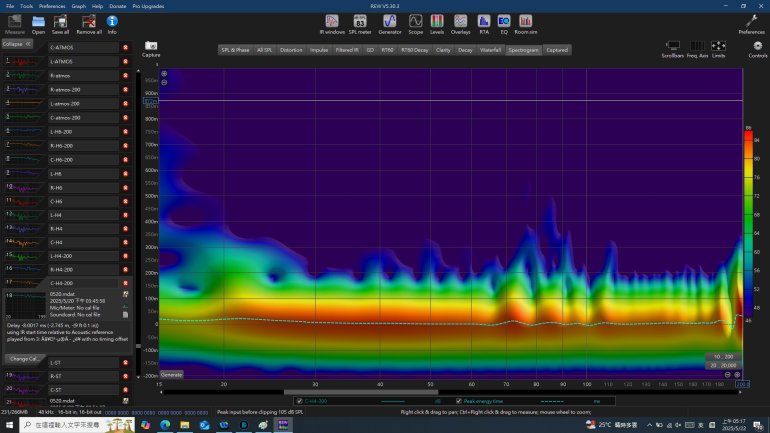Open the graph Controls gear

coord(758,47)
